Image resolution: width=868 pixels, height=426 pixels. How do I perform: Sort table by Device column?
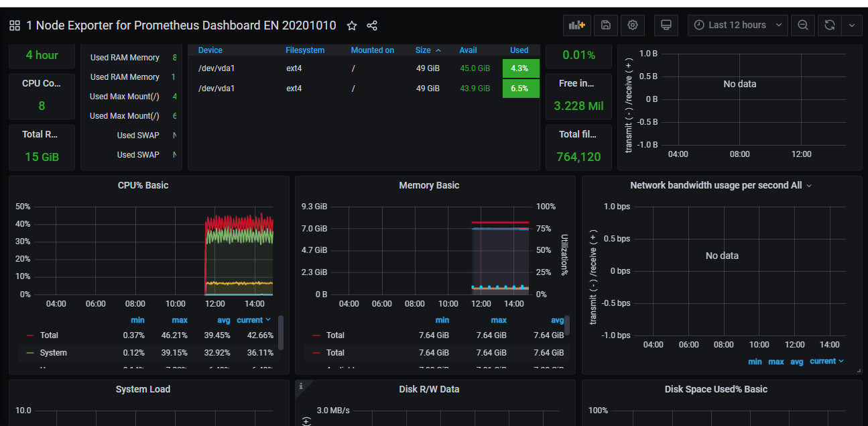click(210, 50)
